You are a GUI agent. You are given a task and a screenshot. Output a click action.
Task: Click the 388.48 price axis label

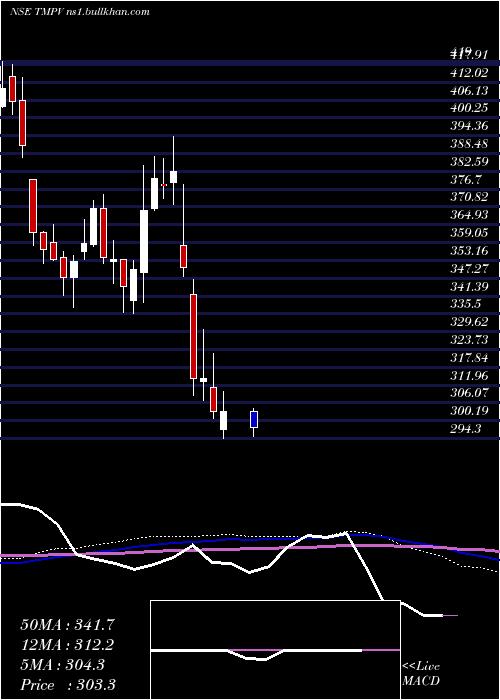[x=469, y=143]
